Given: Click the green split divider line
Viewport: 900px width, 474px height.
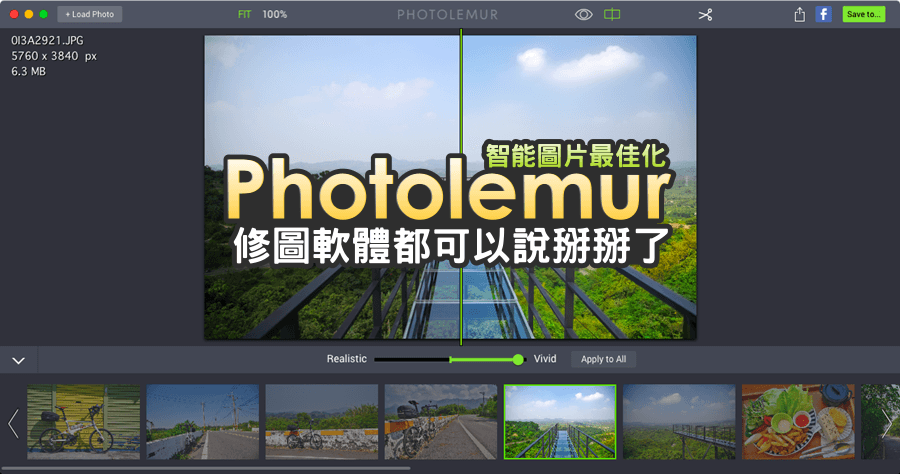Looking at the screenshot, I should [461, 187].
